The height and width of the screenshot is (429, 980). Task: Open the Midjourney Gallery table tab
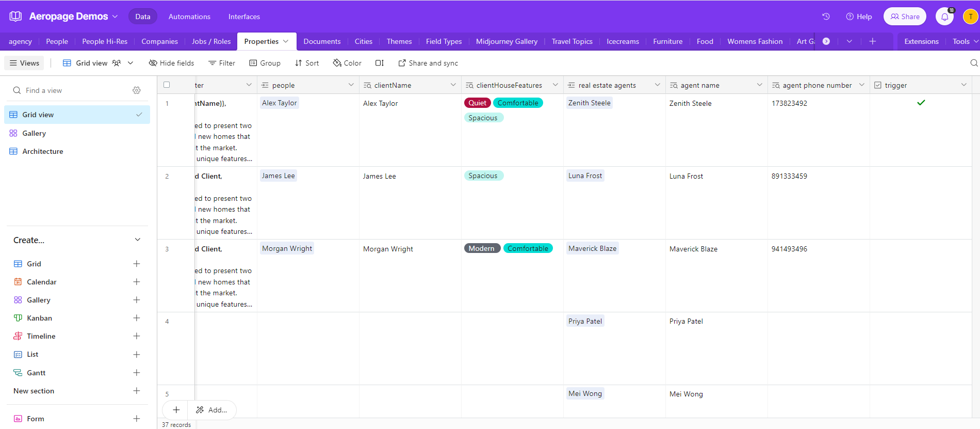click(507, 41)
